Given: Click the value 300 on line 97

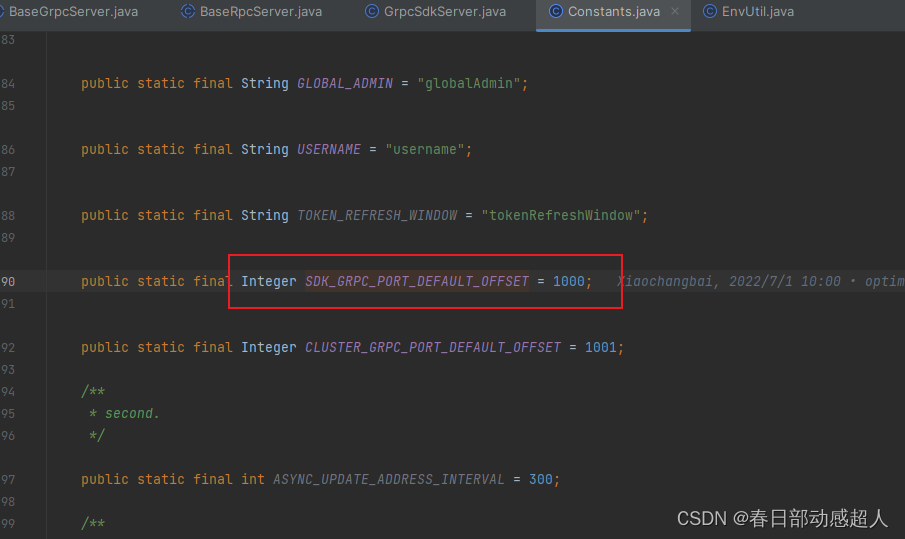Looking at the screenshot, I should (x=541, y=480).
